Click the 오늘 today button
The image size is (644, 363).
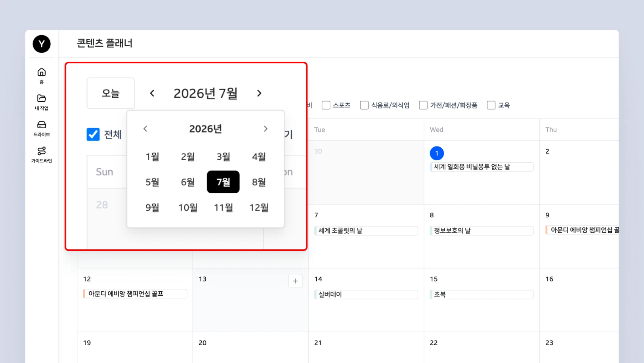[111, 93]
